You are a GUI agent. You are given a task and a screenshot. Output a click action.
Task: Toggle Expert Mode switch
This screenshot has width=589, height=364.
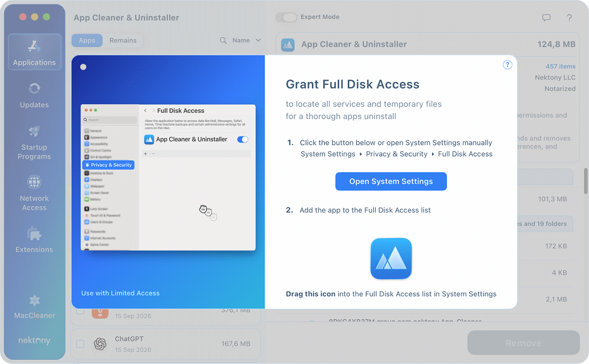[x=286, y=17]
